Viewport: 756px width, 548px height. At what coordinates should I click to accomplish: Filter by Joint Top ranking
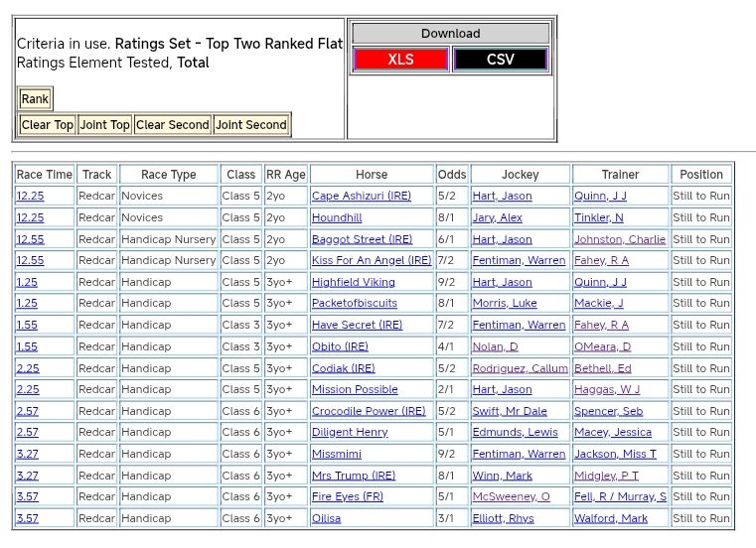click(x=105, y=125)
